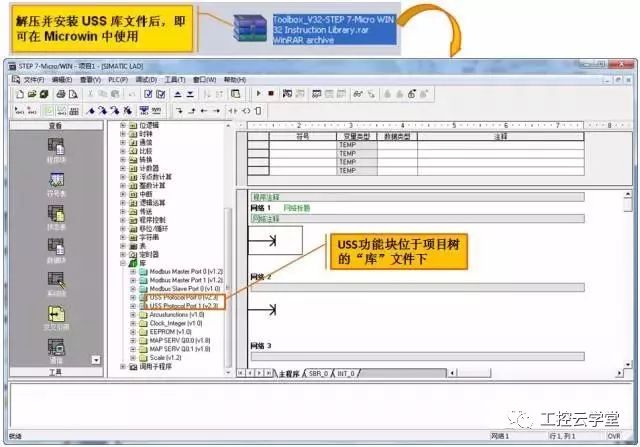Viewport: 640px width, 447px height.
Task: Toggle Chart Status icon on toolbar
Action: [x=317, y=94]
